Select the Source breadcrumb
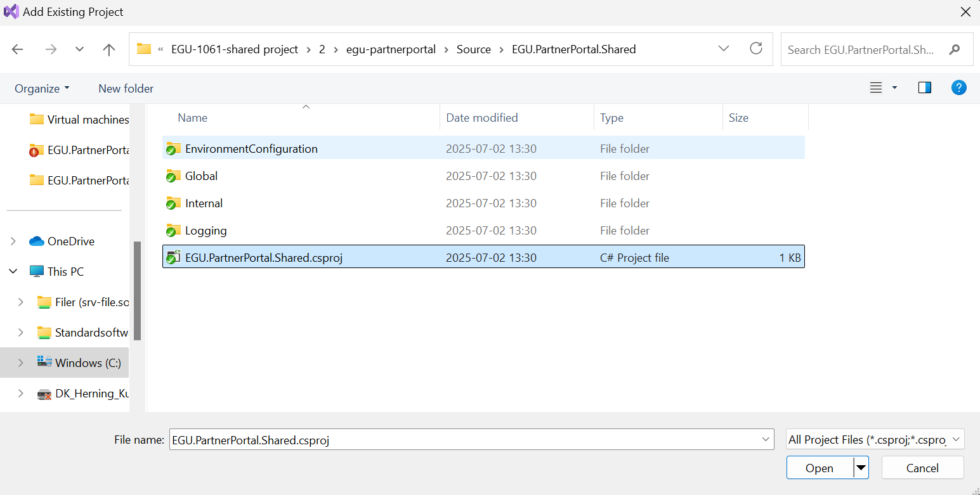 pos(474,49)
